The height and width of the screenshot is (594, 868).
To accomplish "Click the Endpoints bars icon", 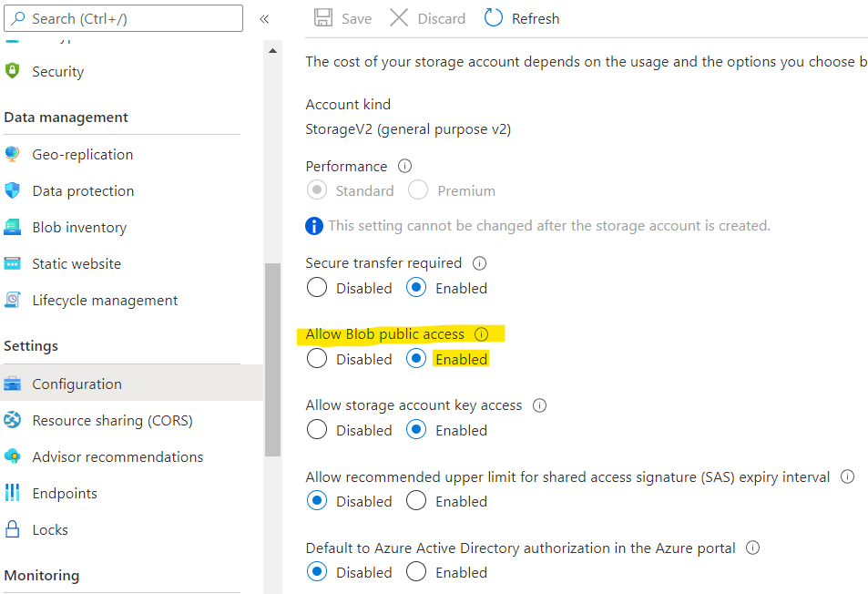I will [13, 494].
